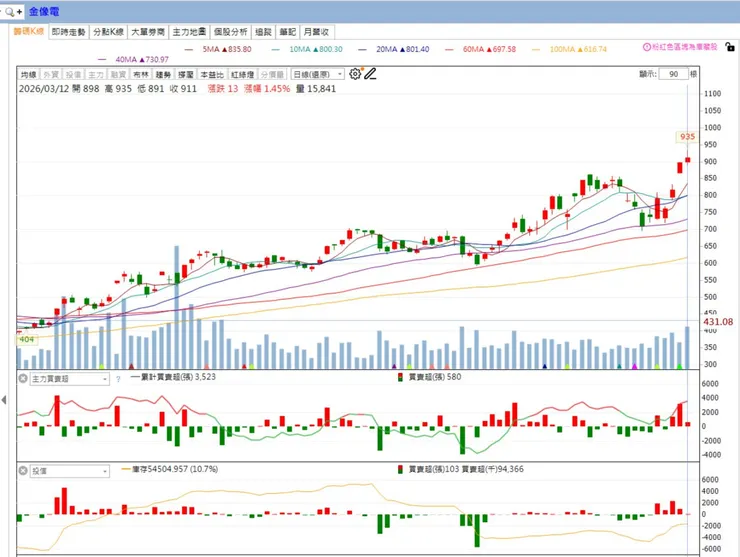Image resolution: width=740 pixels, height=557 pixels.
Task: Toggle the 外資 overlay button
Action: click(50, 75)
